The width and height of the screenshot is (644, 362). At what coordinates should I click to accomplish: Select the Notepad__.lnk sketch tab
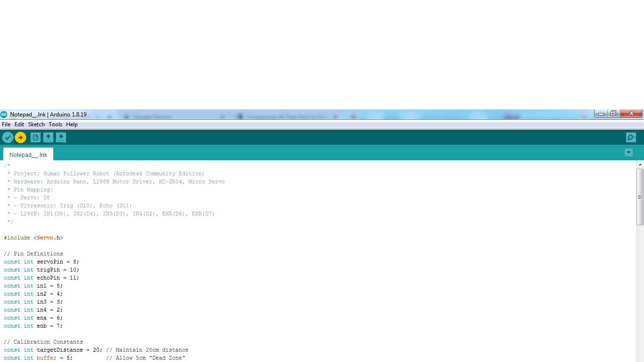click(28, 155)
